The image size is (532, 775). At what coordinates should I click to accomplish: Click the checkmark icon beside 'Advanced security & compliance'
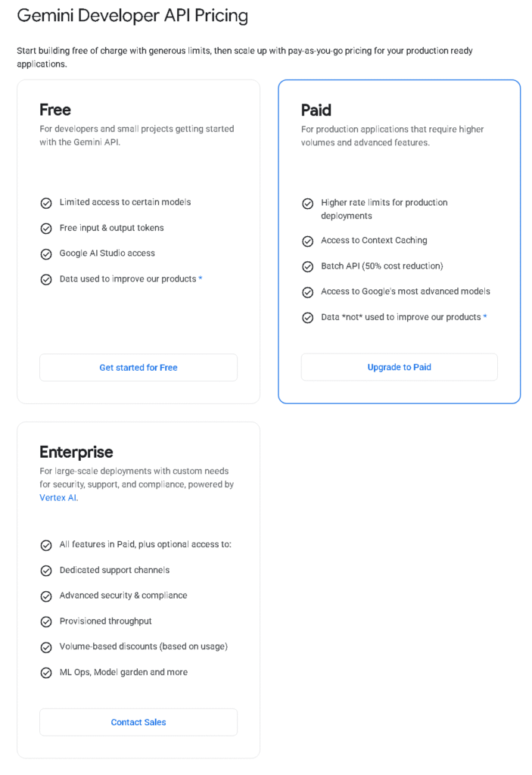coord(46,596)
